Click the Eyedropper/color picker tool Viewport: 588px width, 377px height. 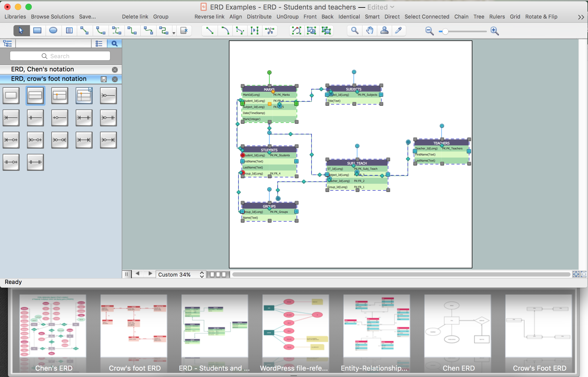[x=398, y=31]
